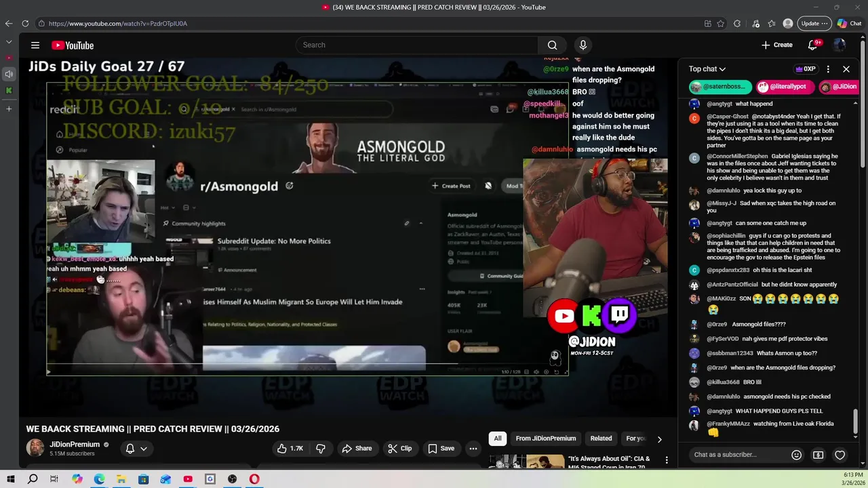The height and width of the screenshot is (488, 868).
Task: Like the video (1.7K)
Action: 290,449
